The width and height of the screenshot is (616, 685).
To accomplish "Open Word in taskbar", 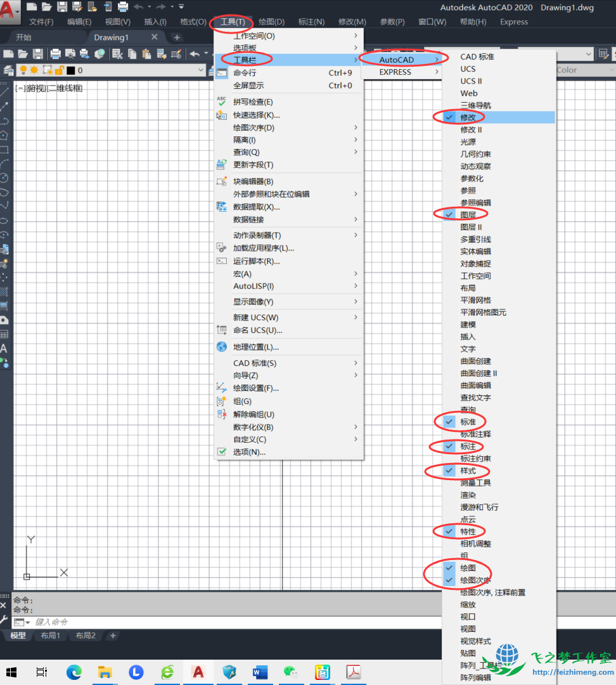I will tap(260, 672).
